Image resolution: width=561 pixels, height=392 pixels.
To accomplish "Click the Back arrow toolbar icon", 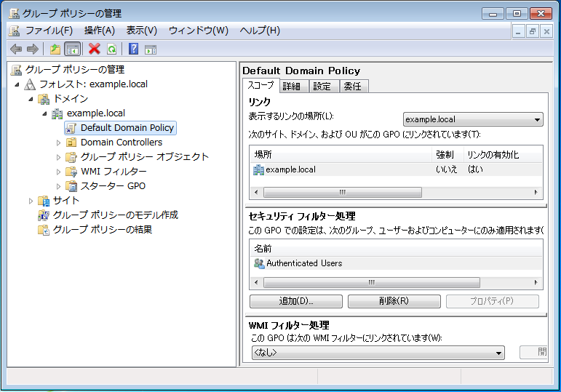I will (x=16, y=49).
